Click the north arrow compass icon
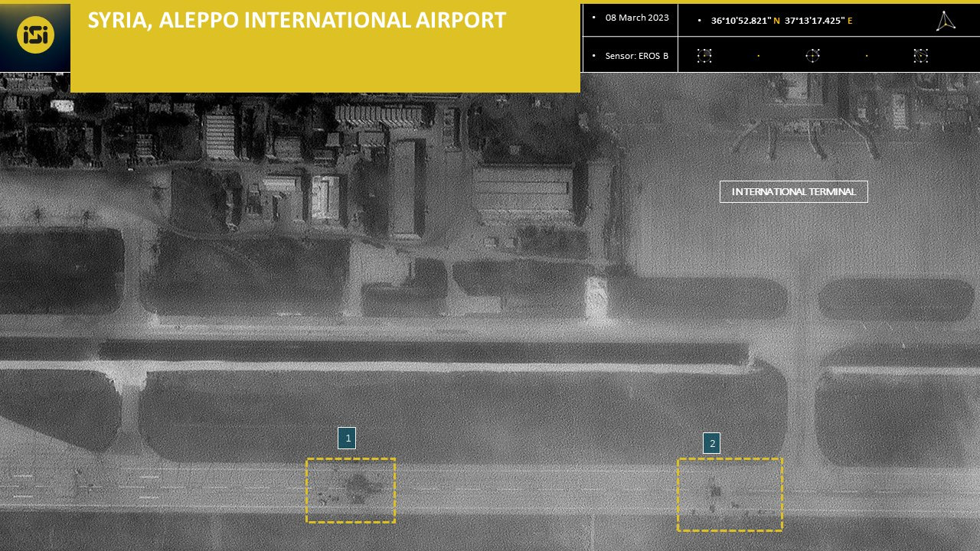This screenshot has width=980, height=551. [x=946, y=21]
